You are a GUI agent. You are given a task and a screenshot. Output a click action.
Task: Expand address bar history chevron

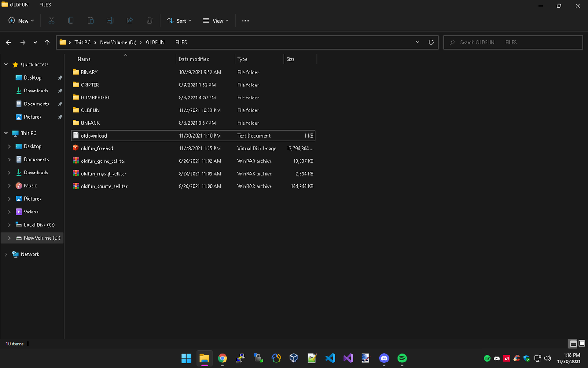pos(418,42)
